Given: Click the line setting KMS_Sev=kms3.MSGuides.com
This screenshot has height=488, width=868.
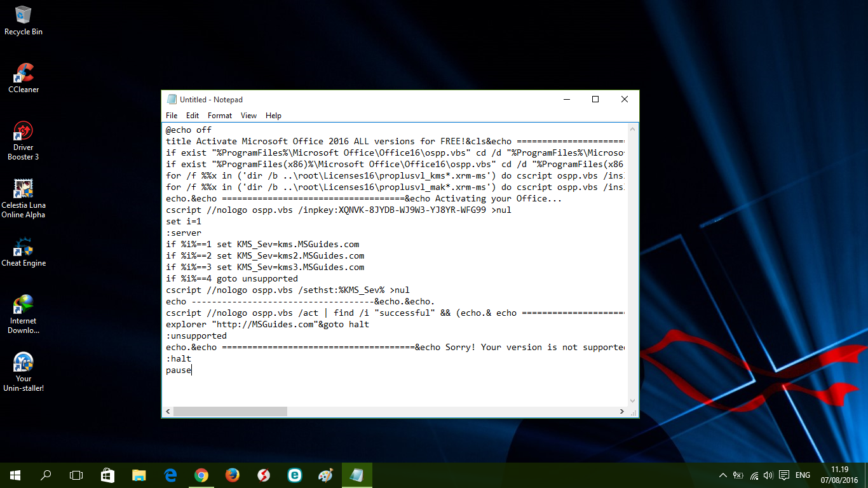Looking at the screenshot, I should [265, 268].
